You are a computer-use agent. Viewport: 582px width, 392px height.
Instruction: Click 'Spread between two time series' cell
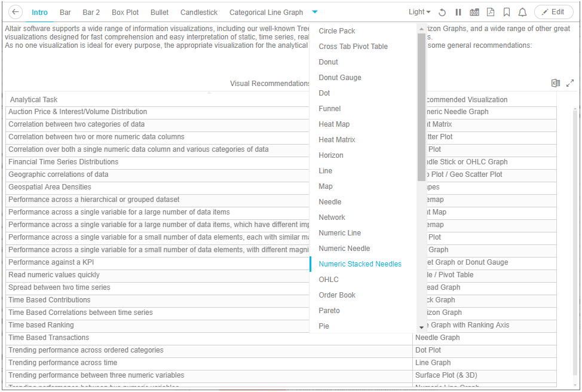pos(158,287)
